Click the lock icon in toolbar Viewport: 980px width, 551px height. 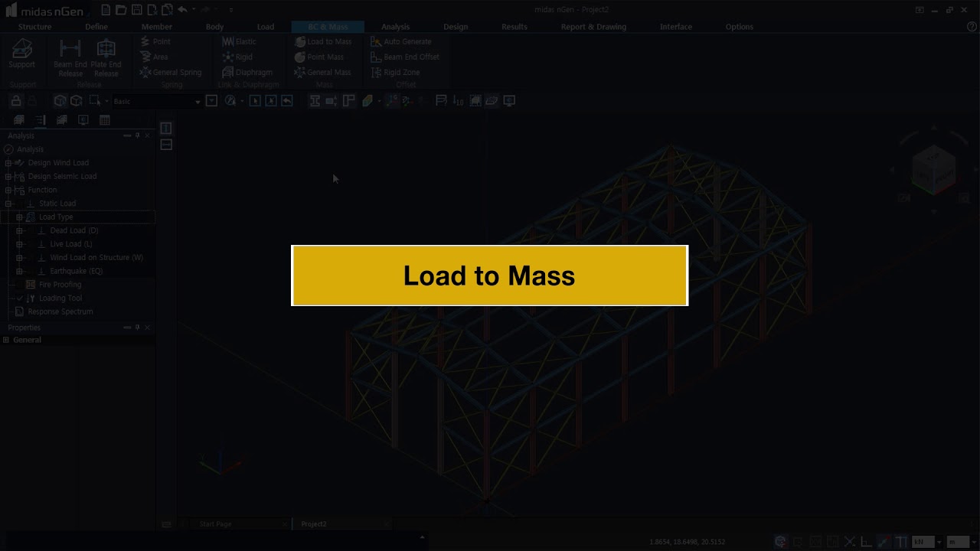point(16,101)
